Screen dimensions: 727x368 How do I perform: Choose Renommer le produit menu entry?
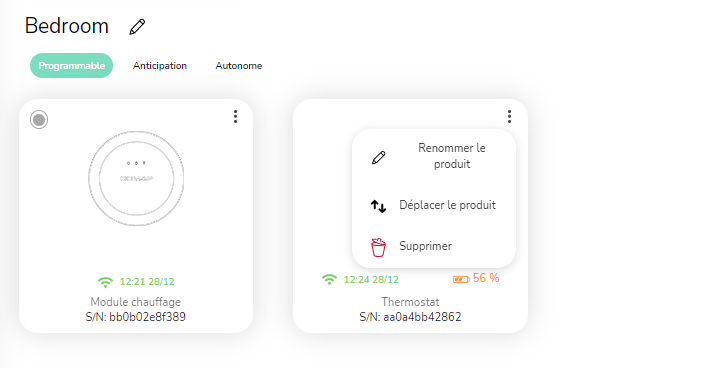tap(434, 156)
